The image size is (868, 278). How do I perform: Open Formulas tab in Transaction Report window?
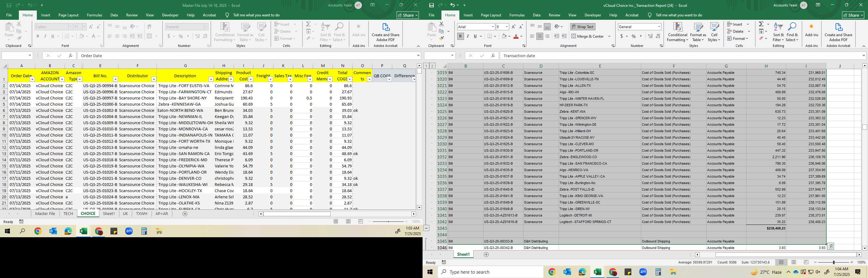coord(517,15)
